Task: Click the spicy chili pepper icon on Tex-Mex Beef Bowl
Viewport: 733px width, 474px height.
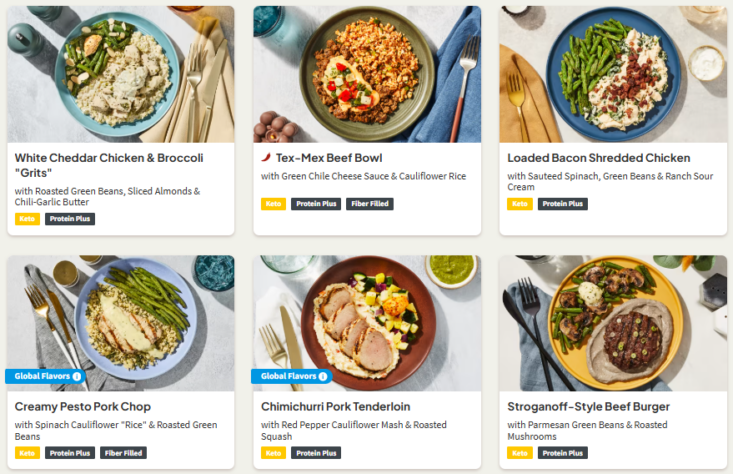Action: point(266,158)
